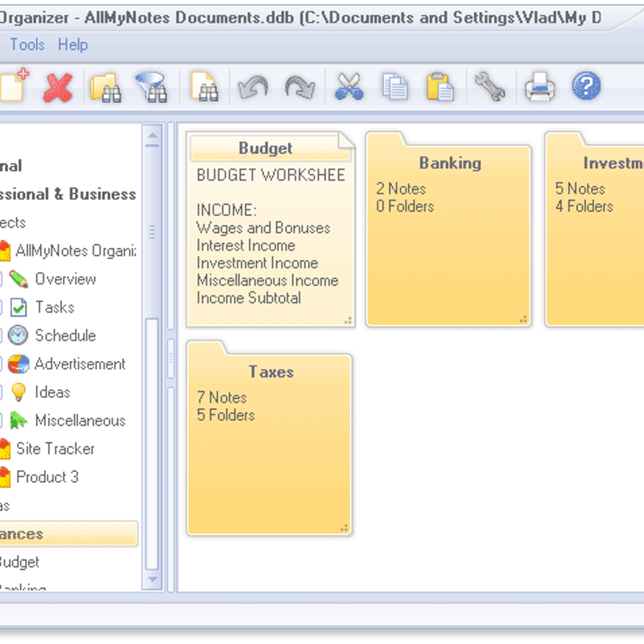Open the Help menu
Screen dimensions: 644x644
(x=72, y=44)
